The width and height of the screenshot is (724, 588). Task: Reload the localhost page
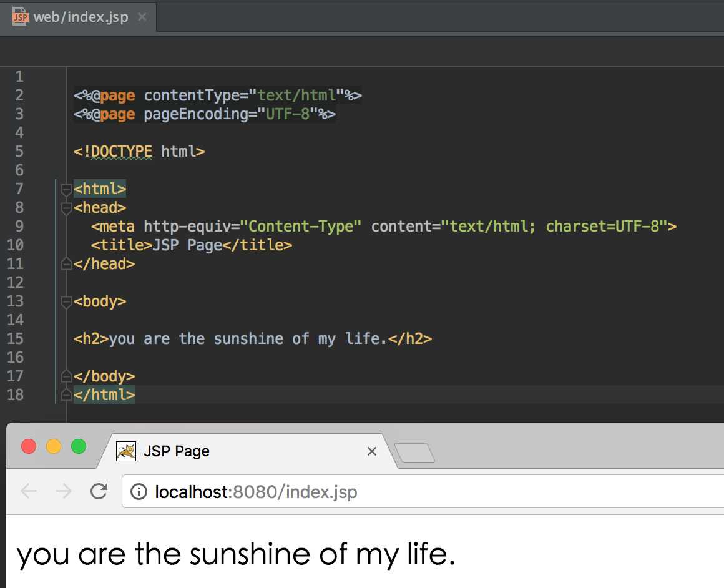(x=99, y=492)
